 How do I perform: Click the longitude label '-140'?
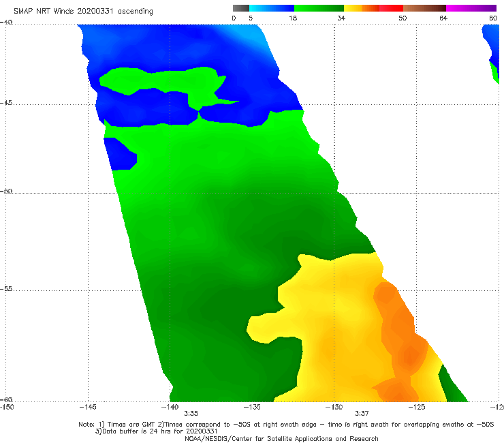click(170, 407)
